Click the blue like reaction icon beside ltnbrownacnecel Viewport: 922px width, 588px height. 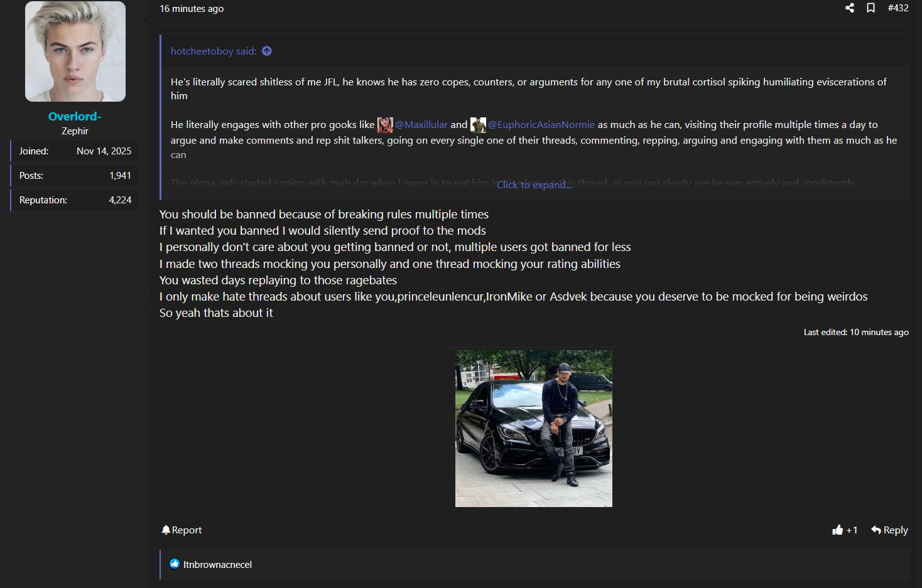click(x=175, y=564)
